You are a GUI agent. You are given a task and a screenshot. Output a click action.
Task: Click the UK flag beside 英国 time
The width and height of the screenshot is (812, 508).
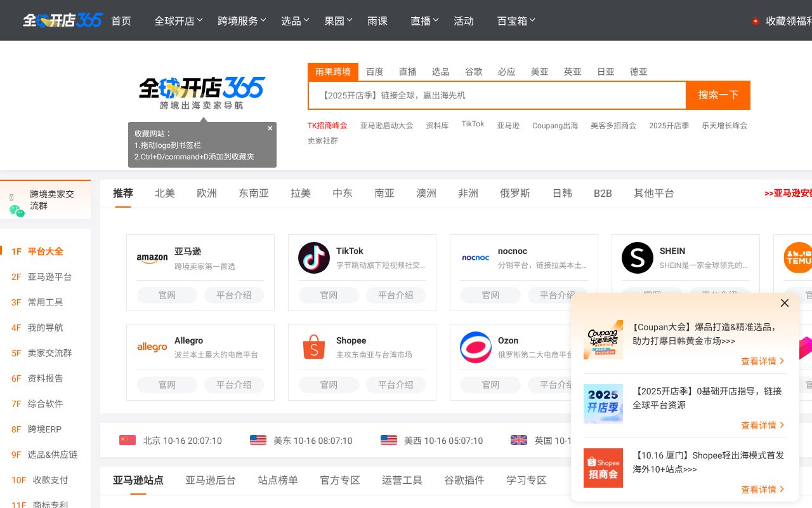[x=519, y=440]
